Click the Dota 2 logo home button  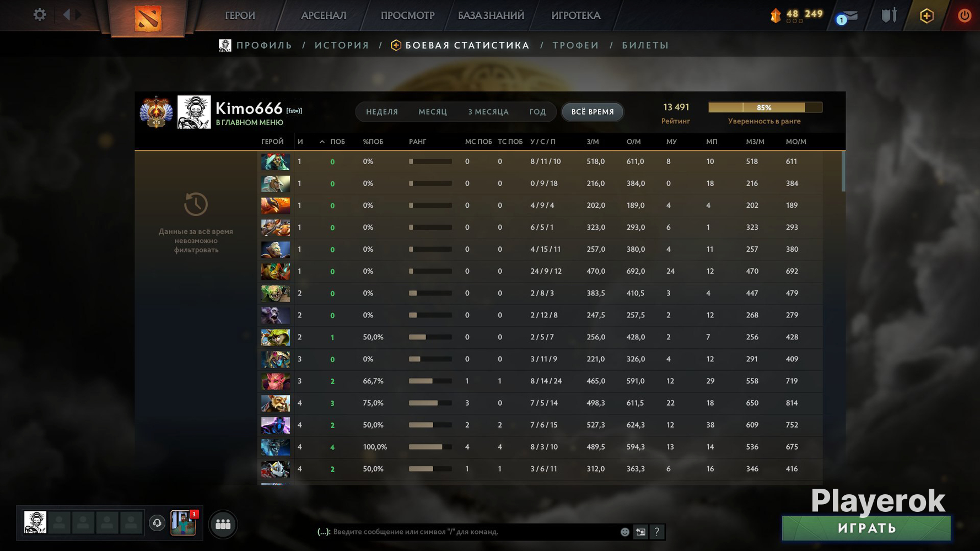(148, 18)
